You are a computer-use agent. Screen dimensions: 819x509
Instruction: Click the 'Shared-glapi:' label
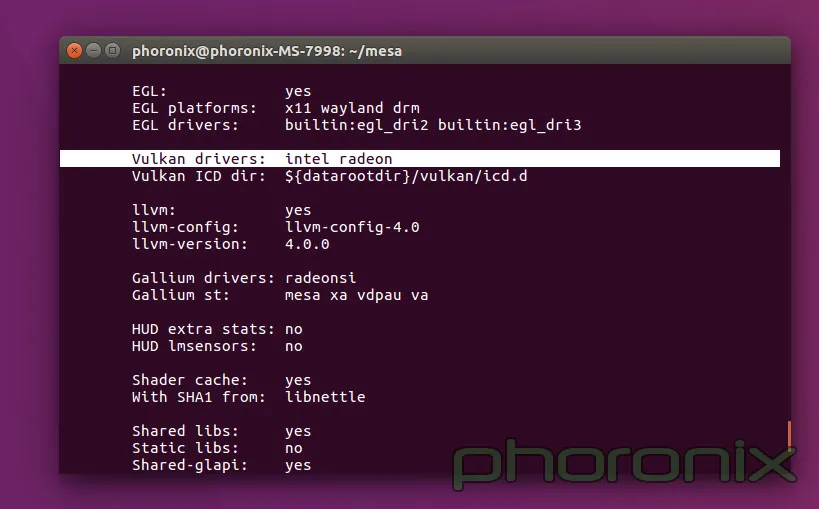click(190, 465)
